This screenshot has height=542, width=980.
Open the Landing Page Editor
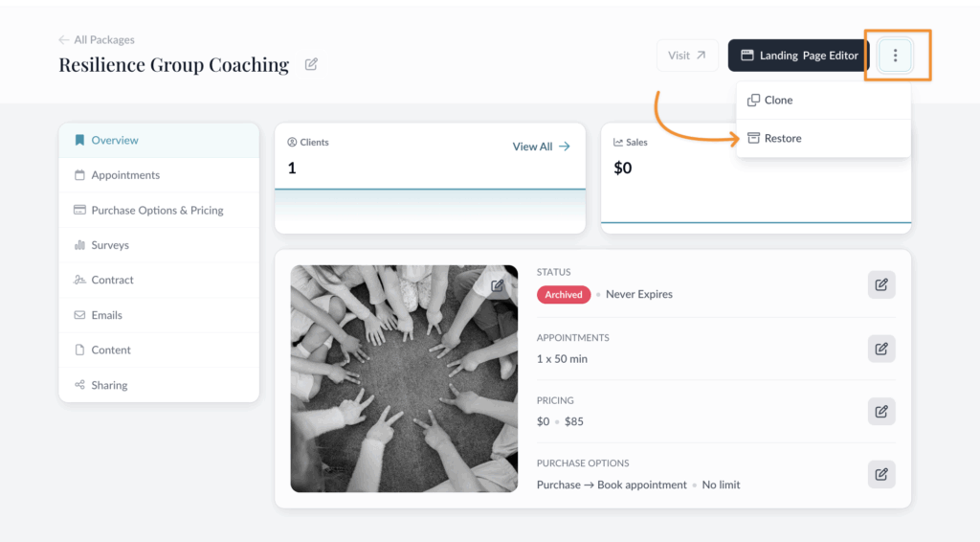[x=799, y=56]
